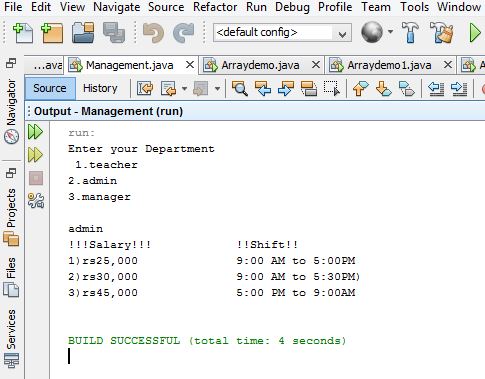485x379 pixels.
Task: Click the Build Project hammer icon
Action: tap(410, 32)
